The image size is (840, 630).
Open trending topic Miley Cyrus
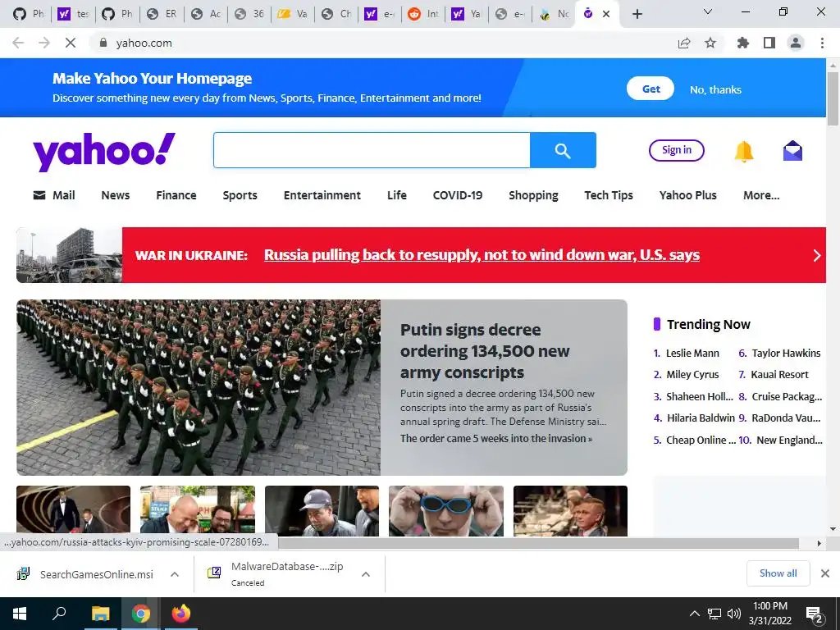[x=692, y=374]
